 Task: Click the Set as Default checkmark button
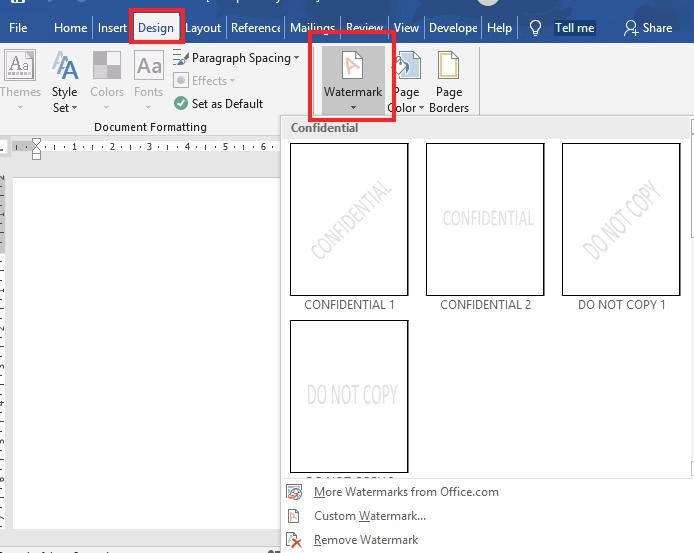[x=219, y=104]
